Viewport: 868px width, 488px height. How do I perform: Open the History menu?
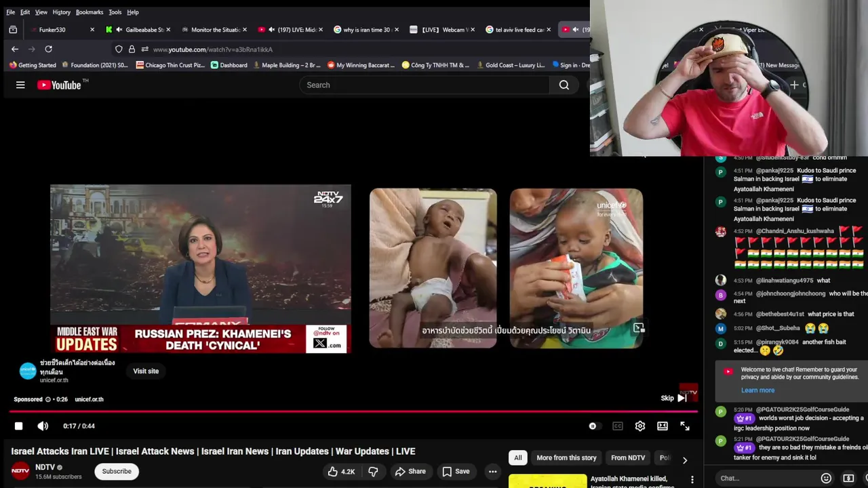click(62, 12)
